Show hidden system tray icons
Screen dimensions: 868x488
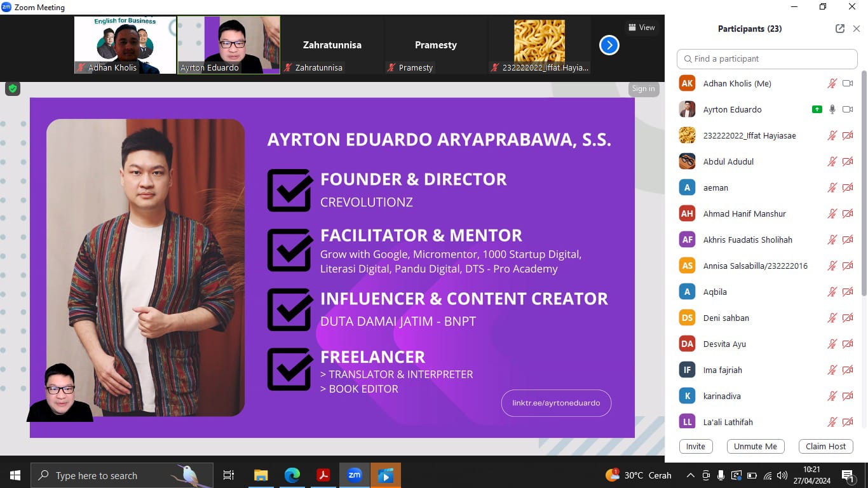click(690, 475)
